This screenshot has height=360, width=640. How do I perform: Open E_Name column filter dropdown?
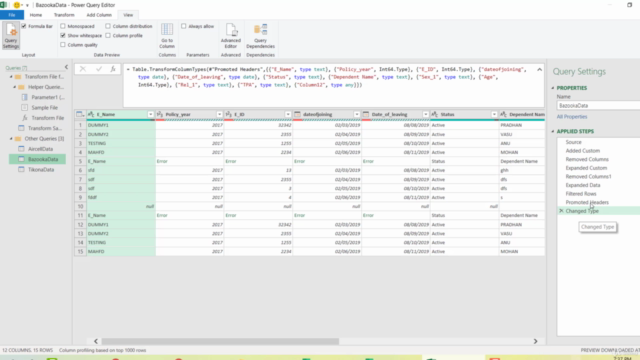[151, 114]
